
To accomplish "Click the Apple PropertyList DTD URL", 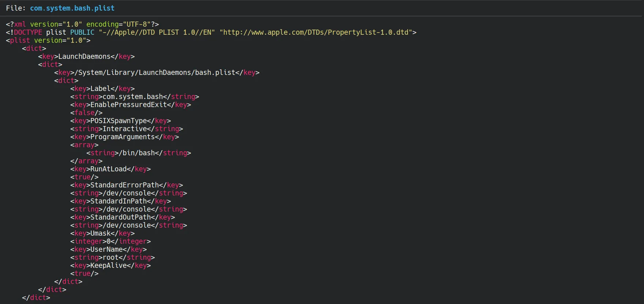I will click(x=316, y=32).
